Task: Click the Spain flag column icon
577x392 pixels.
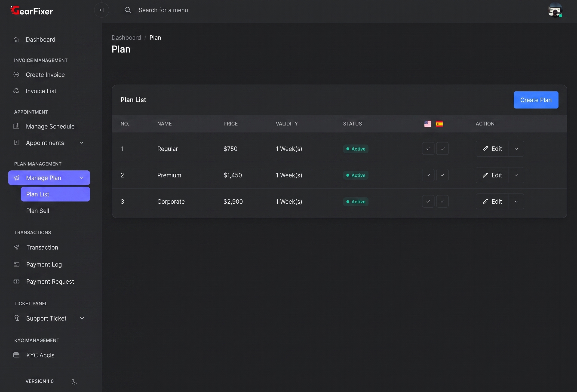Action: 439,124
